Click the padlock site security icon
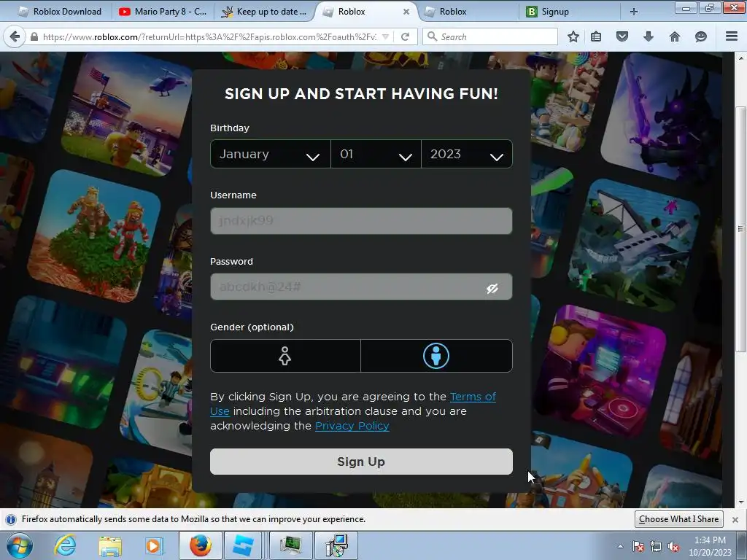 tap(34, 36)
